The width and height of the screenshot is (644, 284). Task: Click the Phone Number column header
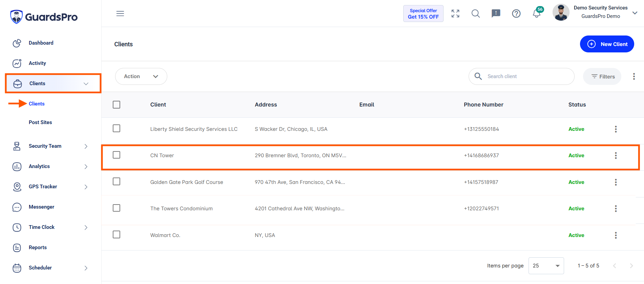tap(484, 105)
